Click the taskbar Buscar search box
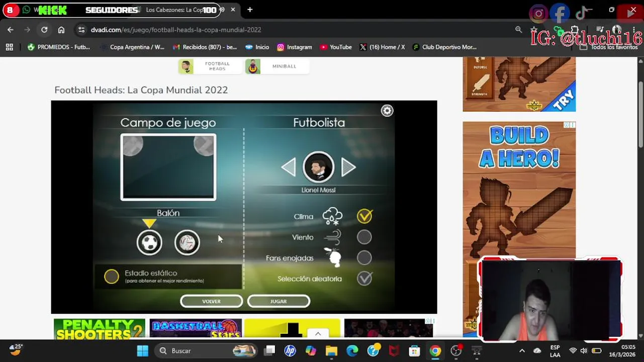The width and height of the screenshot is (644, 362). click(x=206, y=350)
